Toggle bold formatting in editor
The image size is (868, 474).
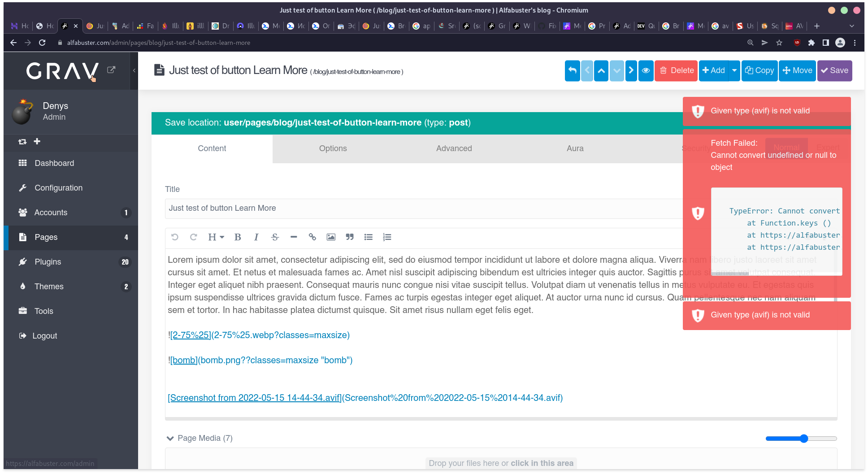238,237
